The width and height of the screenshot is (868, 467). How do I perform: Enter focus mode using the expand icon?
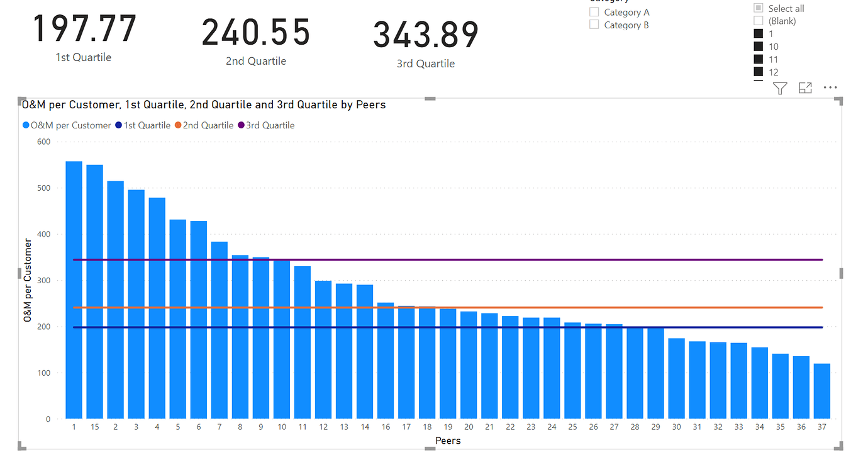[x=805, y=88]
